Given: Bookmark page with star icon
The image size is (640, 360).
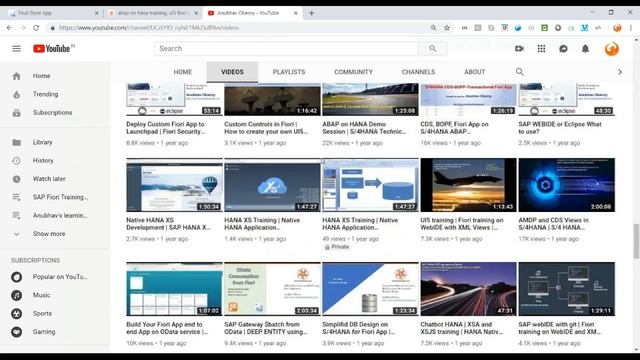Looking at the screenshot, I should coord(447,28).
